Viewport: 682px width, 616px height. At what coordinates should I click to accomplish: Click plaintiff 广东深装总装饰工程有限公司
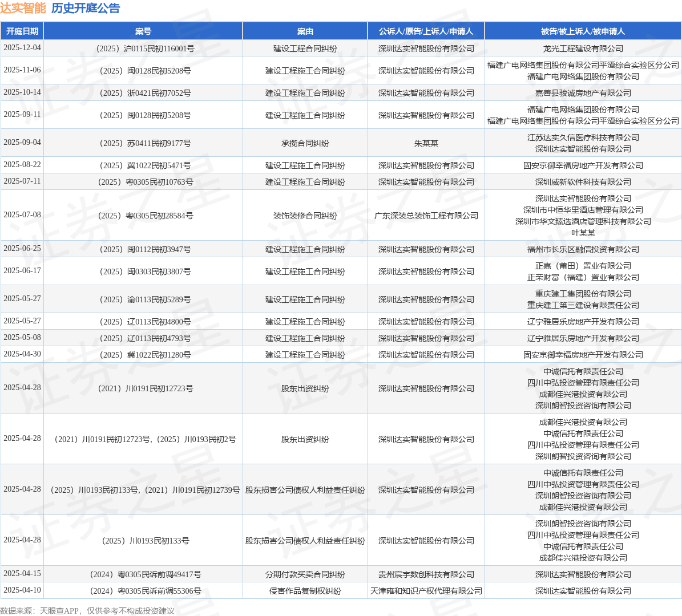point(426,216)
